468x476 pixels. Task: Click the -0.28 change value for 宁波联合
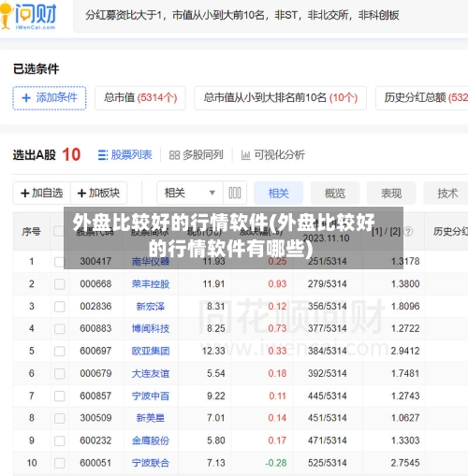pyautogui.click(x=276, y=463)
